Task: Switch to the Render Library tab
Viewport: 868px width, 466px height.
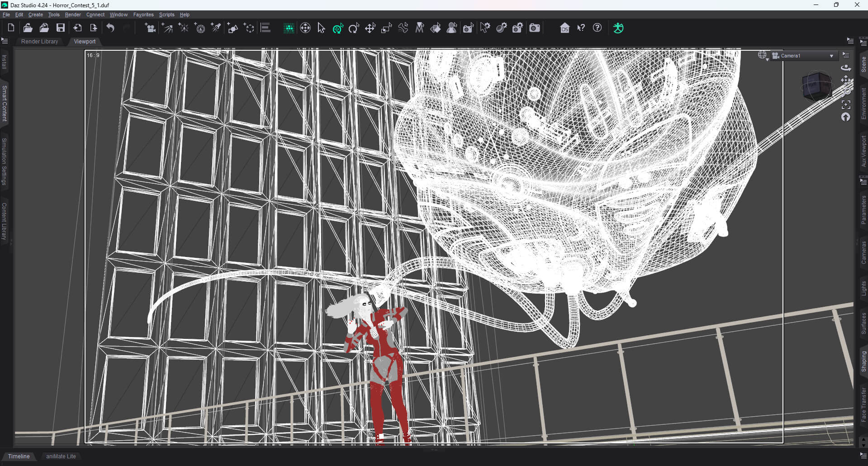Action: tap(40, 42)
